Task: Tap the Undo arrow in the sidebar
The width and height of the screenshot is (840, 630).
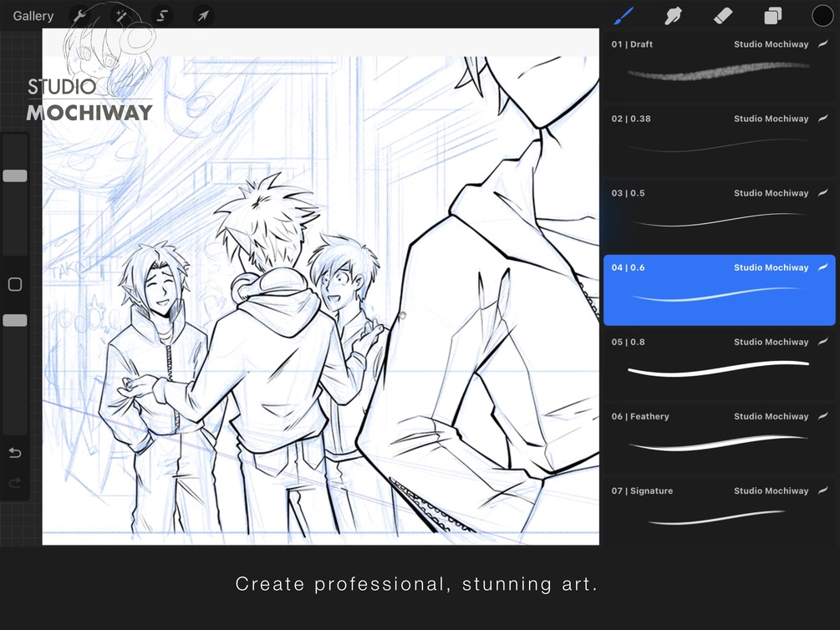Action: click(15, 453)
